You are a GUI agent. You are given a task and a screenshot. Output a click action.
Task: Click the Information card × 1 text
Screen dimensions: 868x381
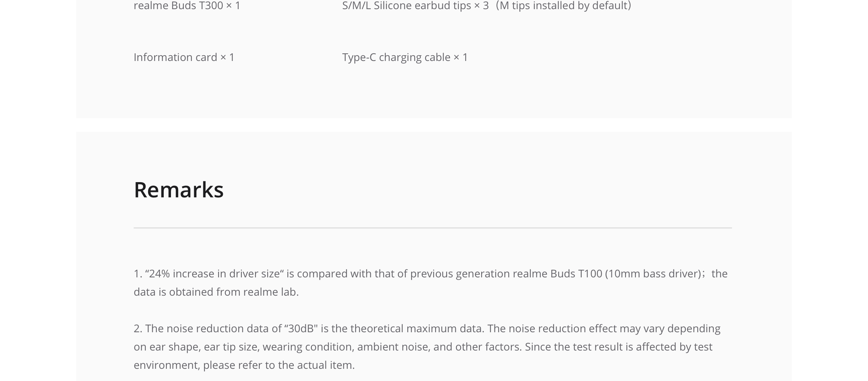click(184, 57)
